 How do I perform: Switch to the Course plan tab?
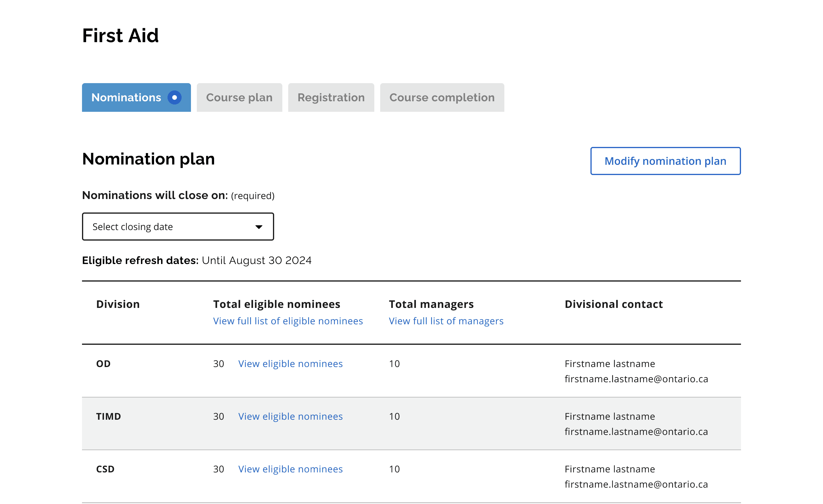point(239,97)
